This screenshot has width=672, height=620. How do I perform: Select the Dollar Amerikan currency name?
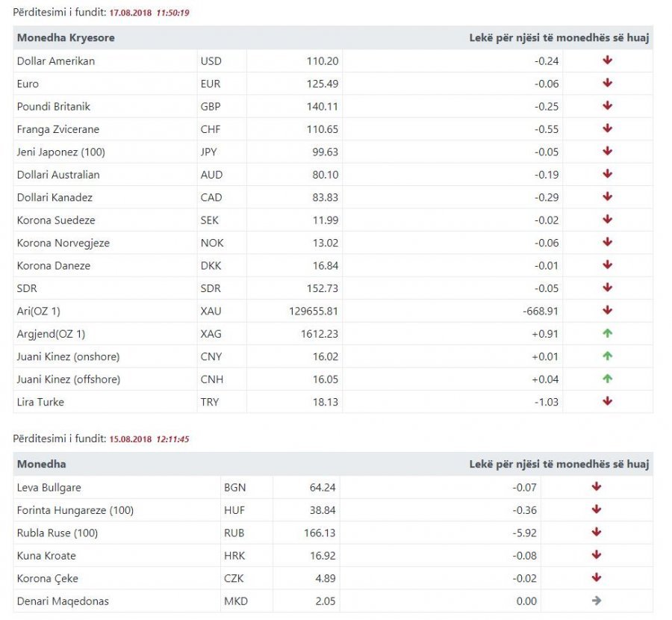tap(56, 61)
